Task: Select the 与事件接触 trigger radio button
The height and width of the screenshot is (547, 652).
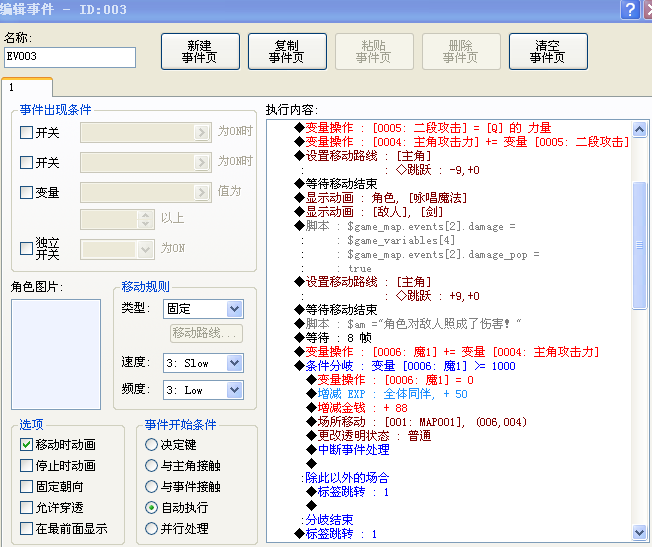Action: tap(151, 486)
